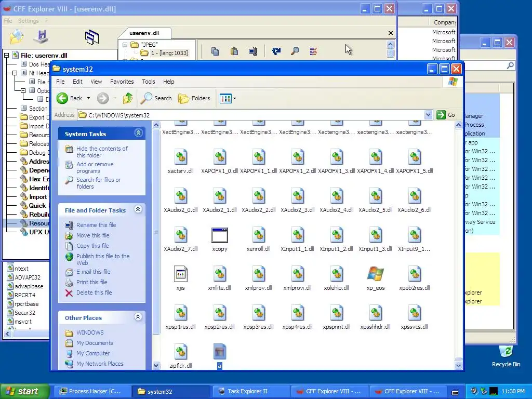Image resolution: width=532 pixels, height=399 pixels.
Task: Open the Search pane in Explorer
Action: [156, 98]
